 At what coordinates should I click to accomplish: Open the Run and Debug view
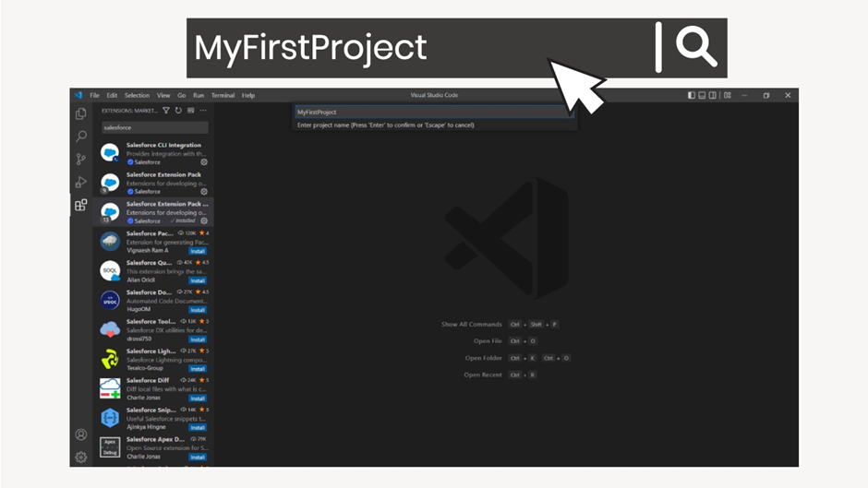coord(81,182)
